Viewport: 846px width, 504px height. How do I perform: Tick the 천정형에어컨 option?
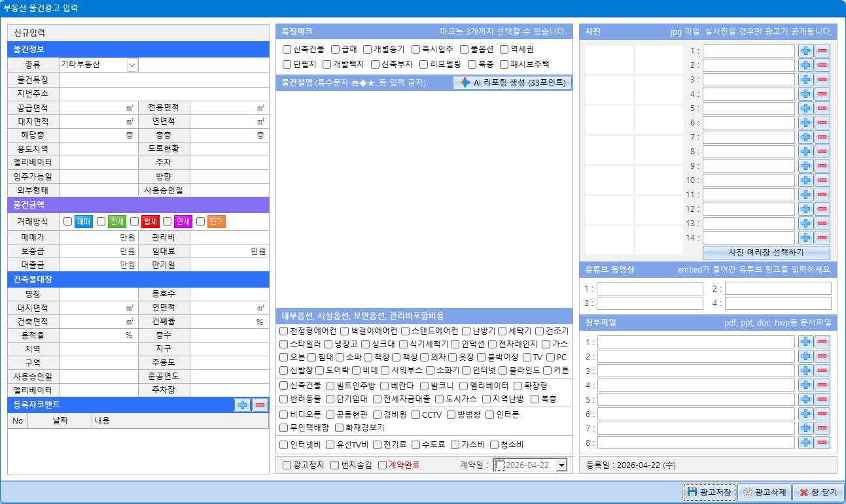tap(283, 331)
